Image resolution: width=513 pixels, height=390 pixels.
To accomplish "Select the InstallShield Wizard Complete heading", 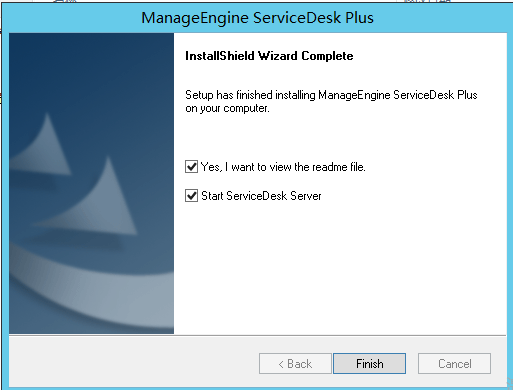I will tap(269, 56).
